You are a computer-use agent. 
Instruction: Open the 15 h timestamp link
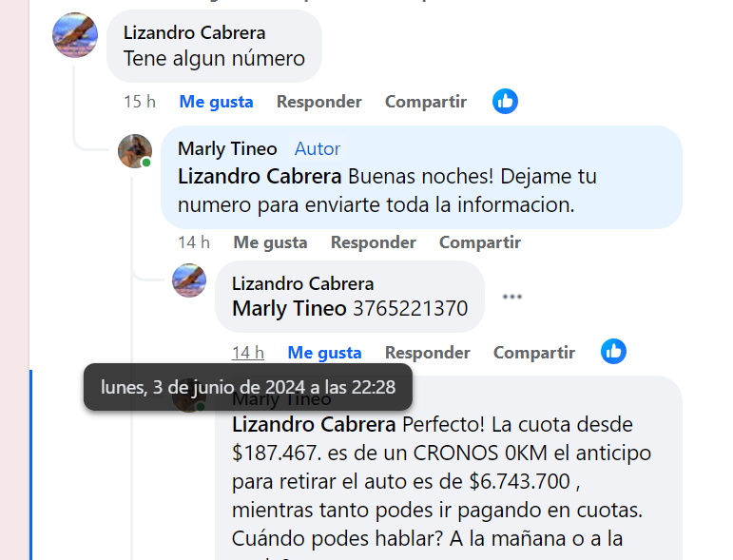140,102
